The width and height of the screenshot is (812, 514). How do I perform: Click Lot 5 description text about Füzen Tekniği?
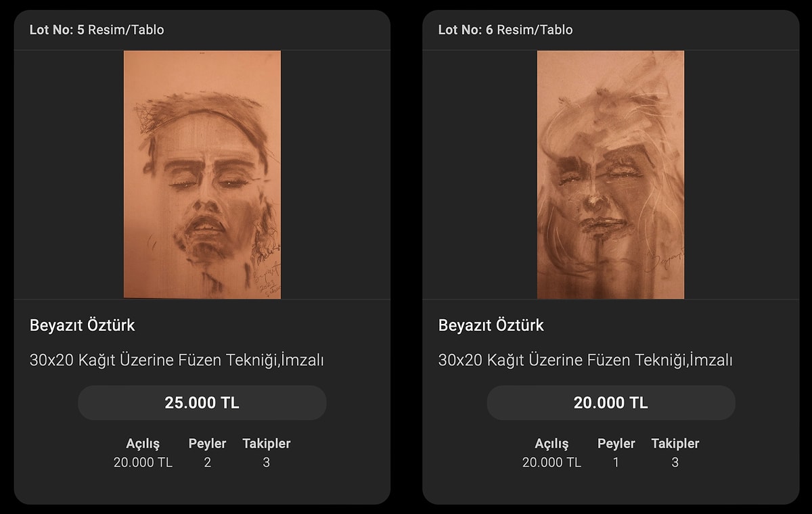(x=177, y=360)
